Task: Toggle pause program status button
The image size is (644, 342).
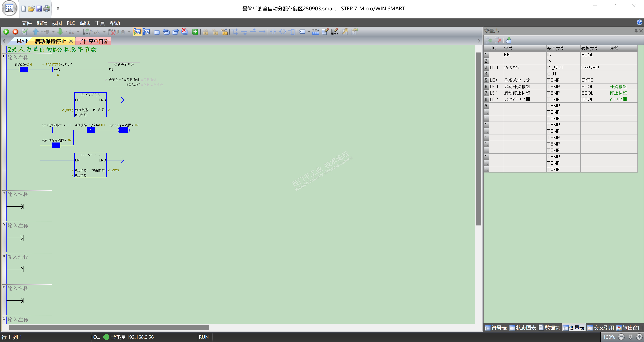Action: pyautogui.click(x=146, y=32)
